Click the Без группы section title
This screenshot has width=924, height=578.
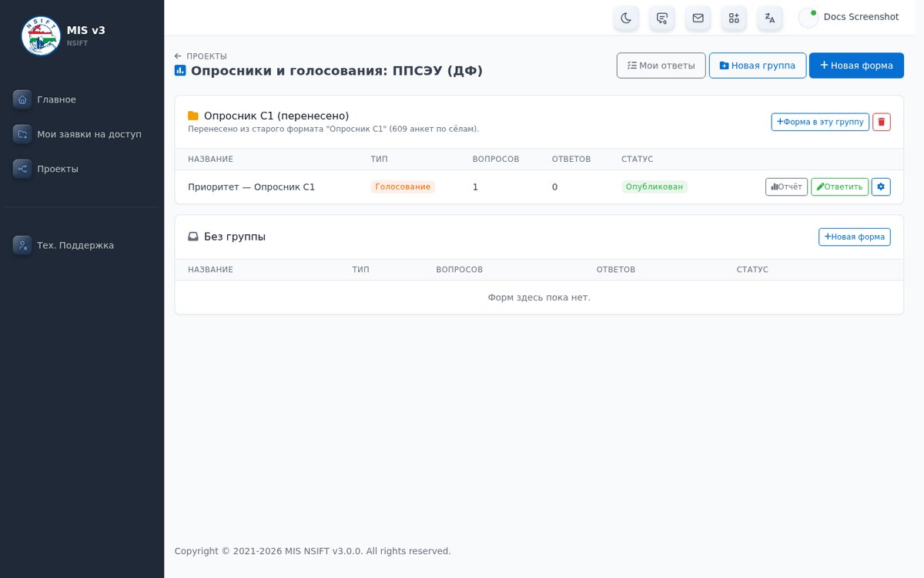coord(235,237)
